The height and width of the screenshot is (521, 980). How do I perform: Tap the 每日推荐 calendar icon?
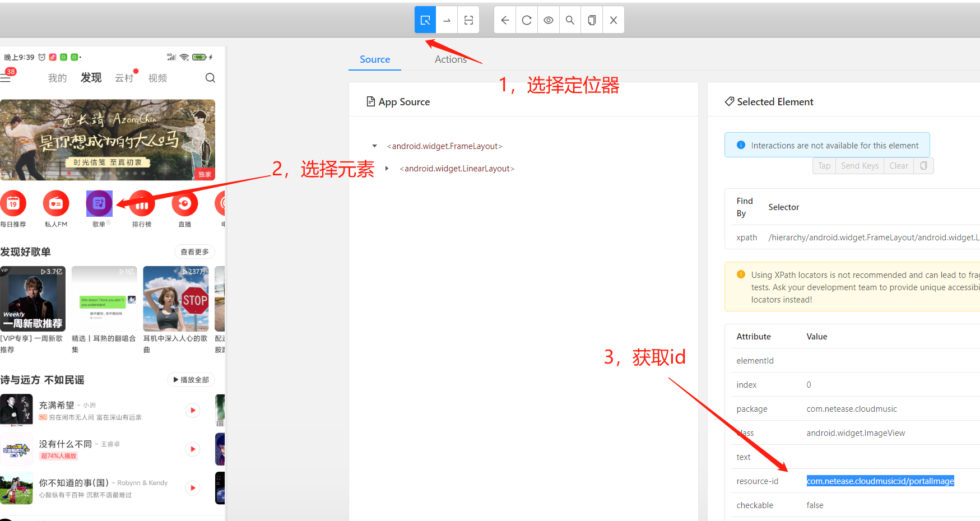[13, 203]
